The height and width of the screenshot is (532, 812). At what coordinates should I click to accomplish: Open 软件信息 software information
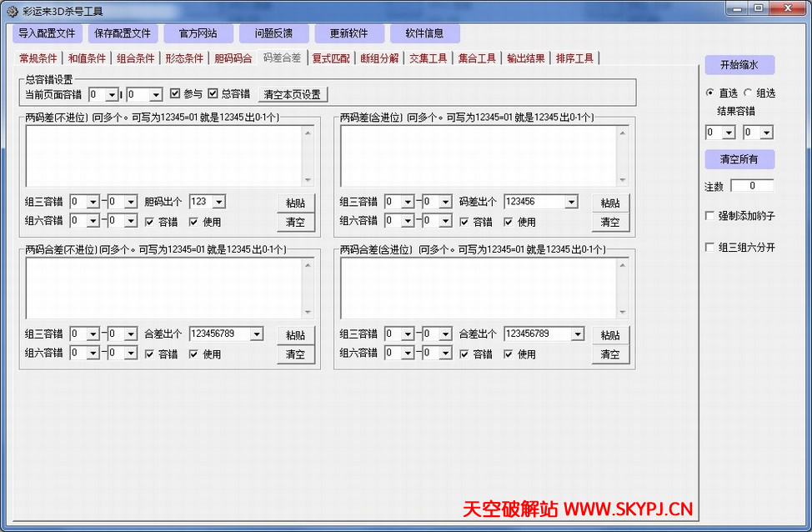[425, 33]
